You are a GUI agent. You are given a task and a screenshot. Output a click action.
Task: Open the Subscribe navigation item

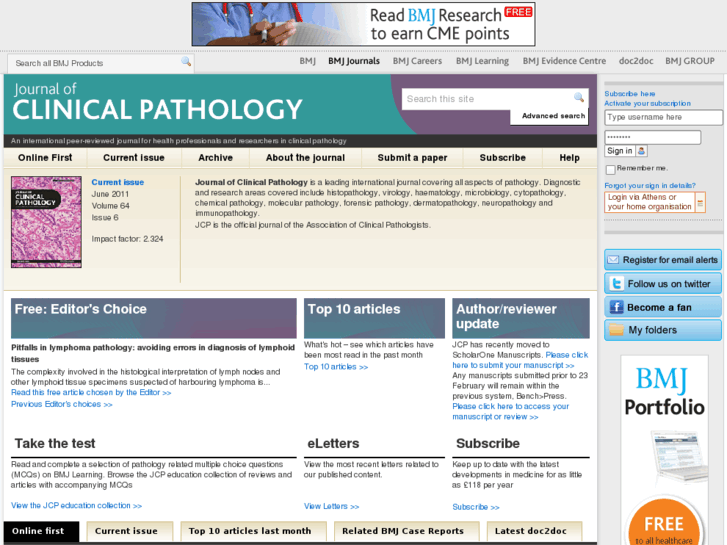(503, 158)
